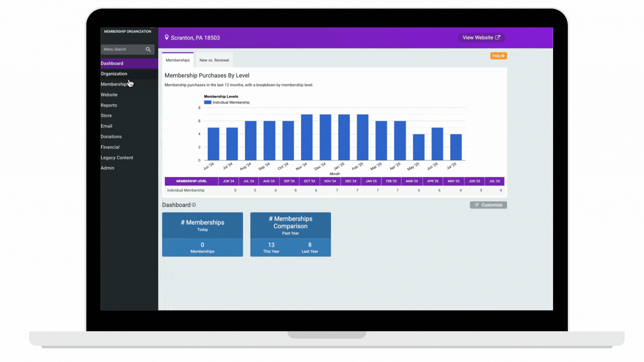This screenshot has width=644, height=362.
Task: Open Membership in the sidebar
Action: click(x=114, y=84)
